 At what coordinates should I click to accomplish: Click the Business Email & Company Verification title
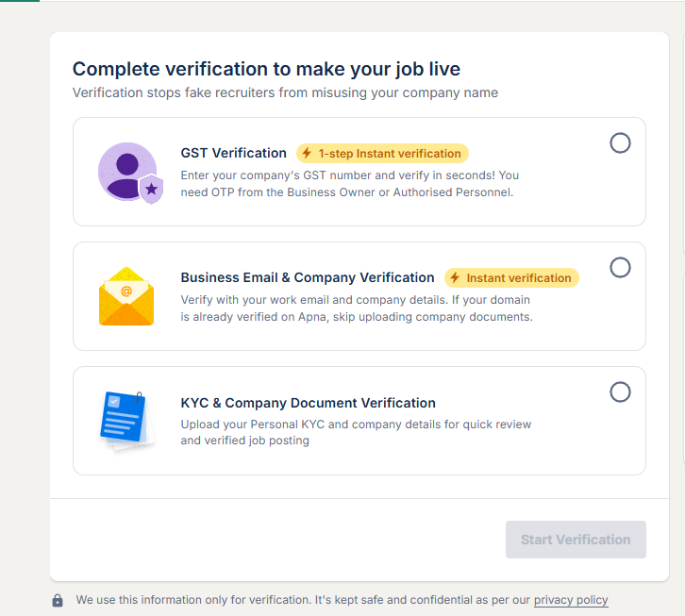coord(308,277)
